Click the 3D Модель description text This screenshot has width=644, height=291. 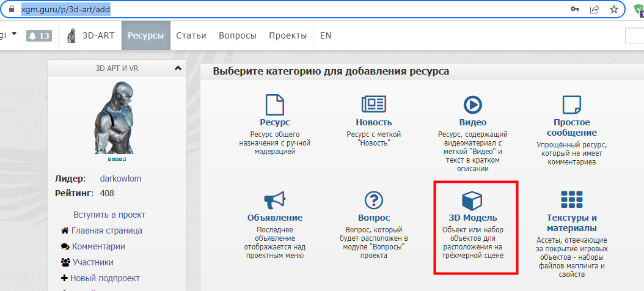point(473,243)
